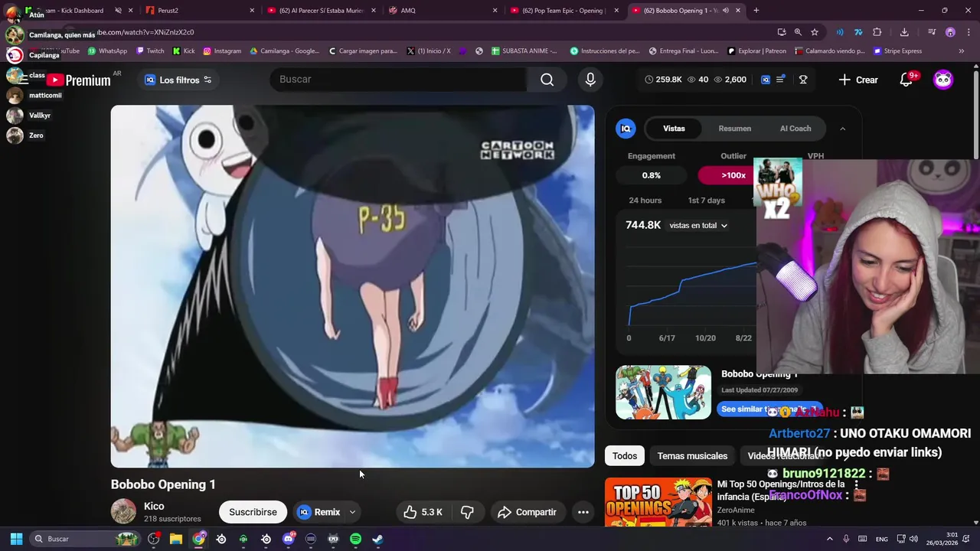Viewport: 980px width, 551px height.
Task: Open the vistas en total dropdown
Action: [698, 226]
